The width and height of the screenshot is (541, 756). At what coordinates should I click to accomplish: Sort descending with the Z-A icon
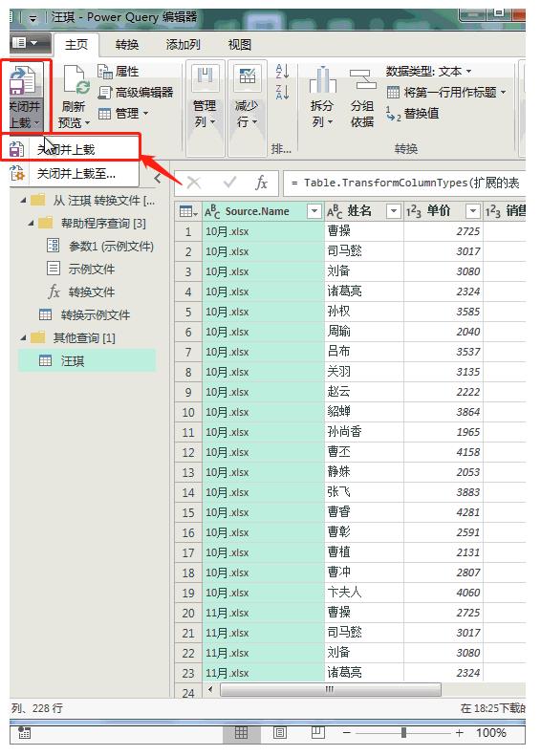pos(282,92)
